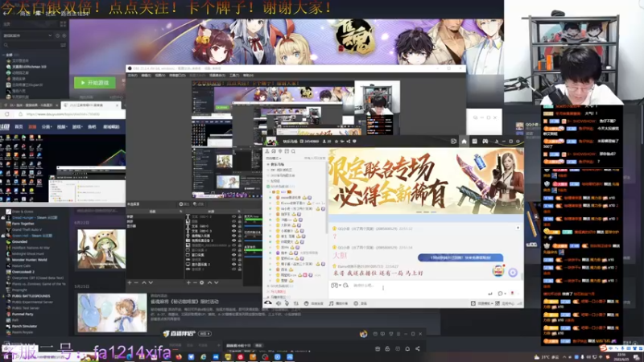Click the search icon above YY channel list
Screen dimensions: 644x362
tap(293, 151)
